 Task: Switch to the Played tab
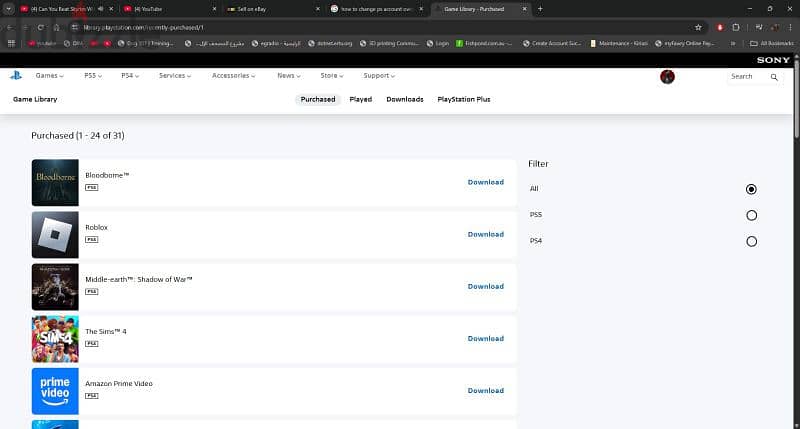tap(361, 99)
